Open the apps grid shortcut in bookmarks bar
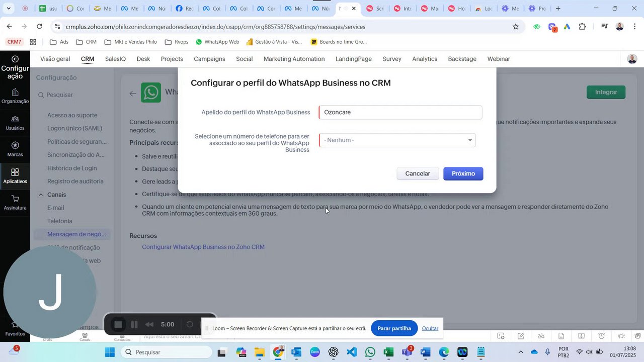 33,42
